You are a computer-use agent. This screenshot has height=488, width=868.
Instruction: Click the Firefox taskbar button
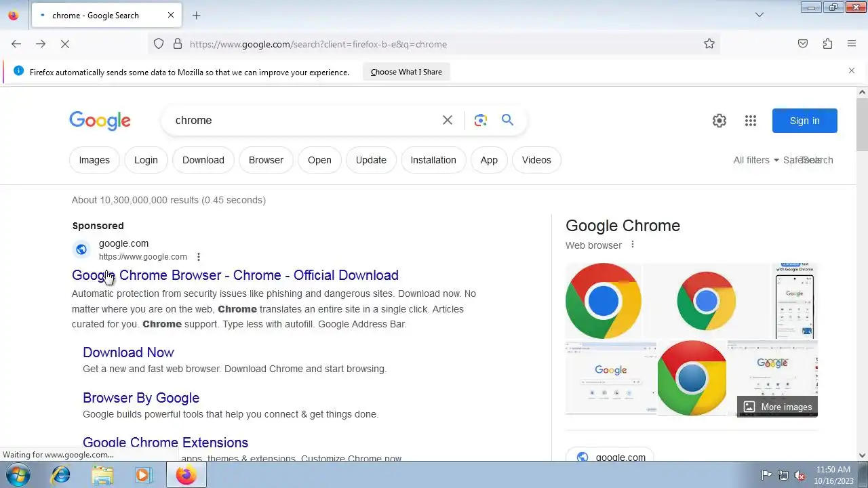[186, 475]
